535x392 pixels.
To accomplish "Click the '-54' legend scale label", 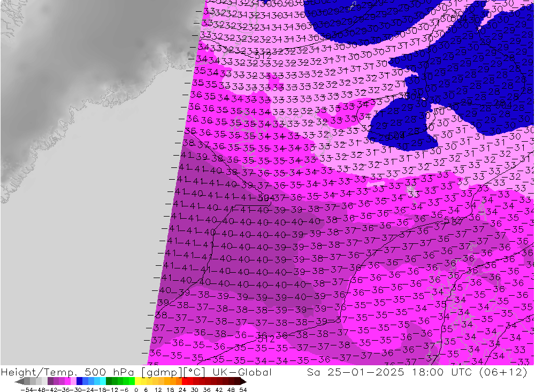I will click(x=27, y=390).
